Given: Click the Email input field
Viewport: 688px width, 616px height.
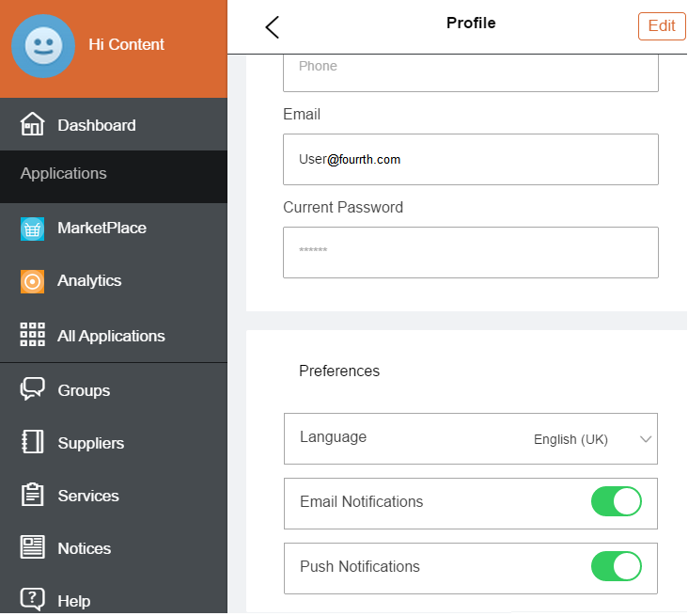Looking at the screenshot, I should tap(470, 160).
